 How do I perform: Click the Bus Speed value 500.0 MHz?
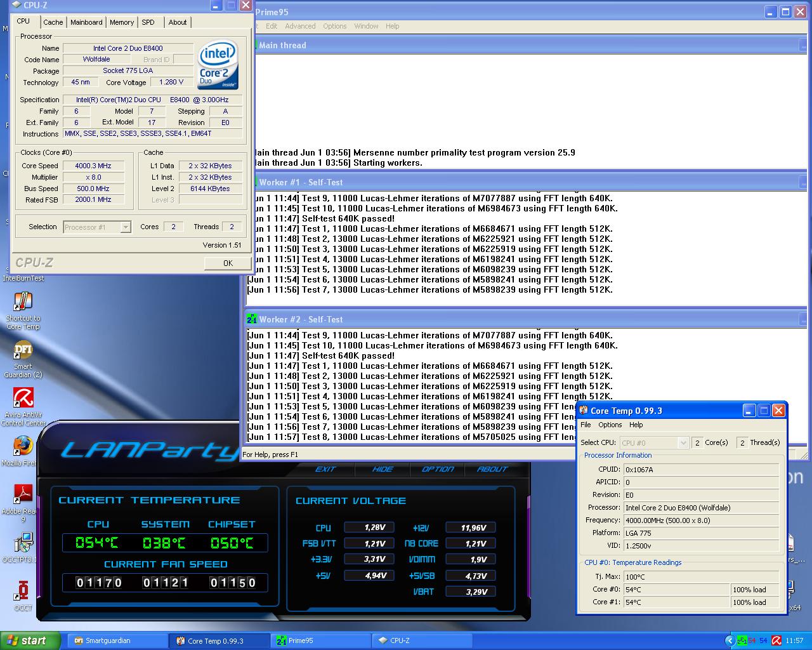(x=93, y=189)
